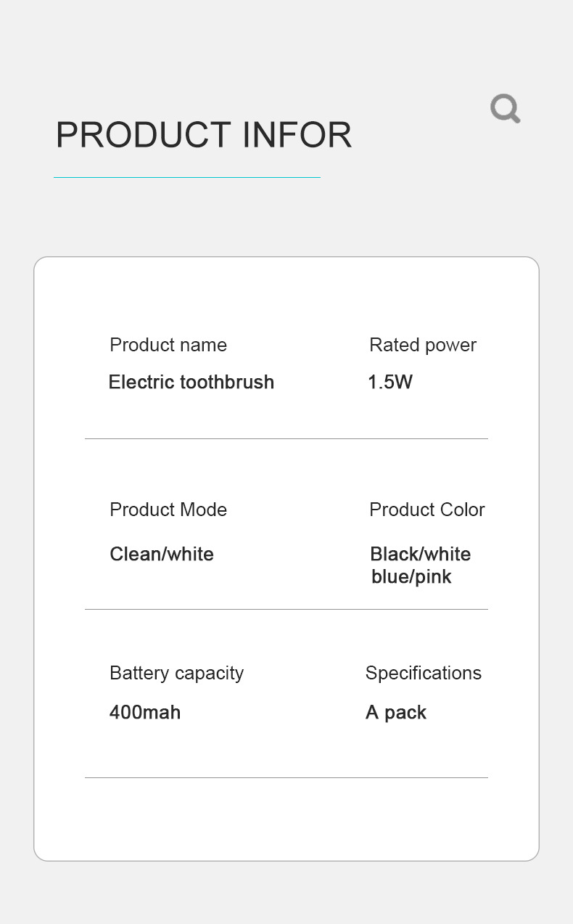573x924 pixels.
Task: Click the divider below Product Mode row
Action: pos(286,609)
